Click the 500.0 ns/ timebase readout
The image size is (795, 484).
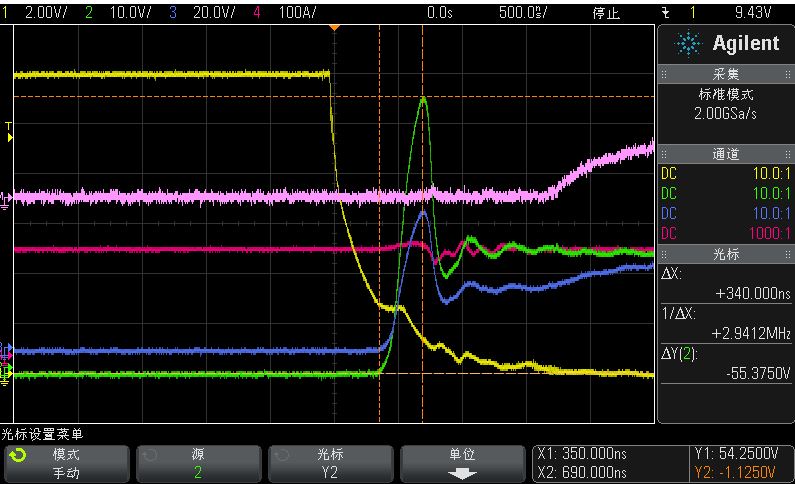(523, 12)
